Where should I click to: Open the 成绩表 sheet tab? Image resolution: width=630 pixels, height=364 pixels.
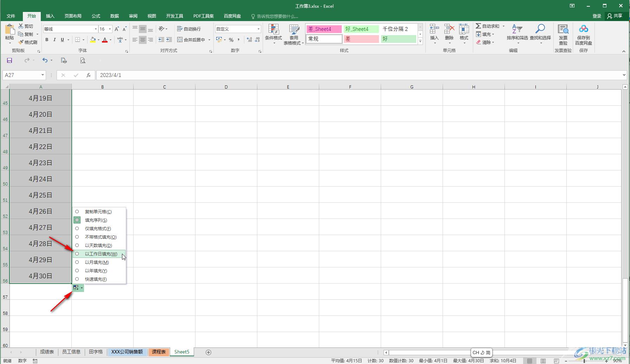click(47, 352)
